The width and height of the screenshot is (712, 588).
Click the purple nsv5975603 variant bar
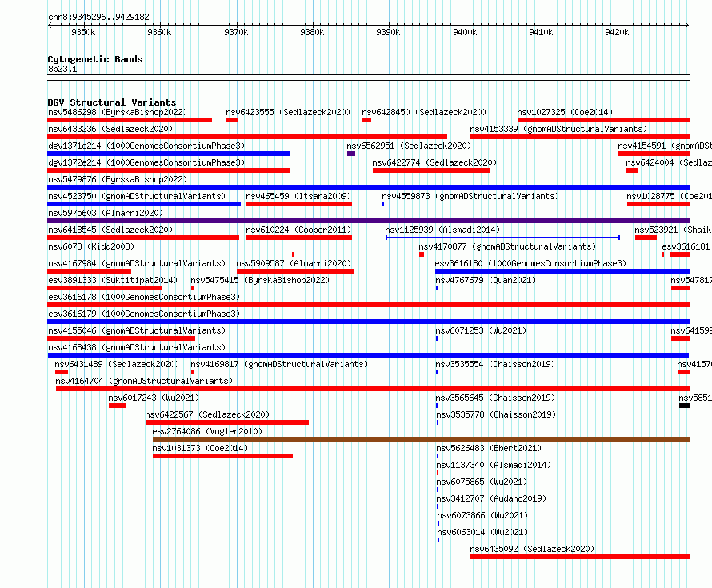[368, 221]
